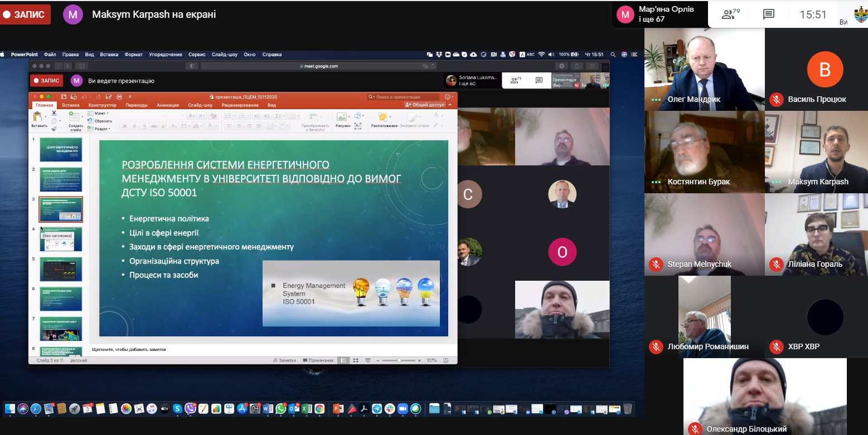Open the Meet chat panel icon
This screenshot has height=435, width=868.
(769, 14)
